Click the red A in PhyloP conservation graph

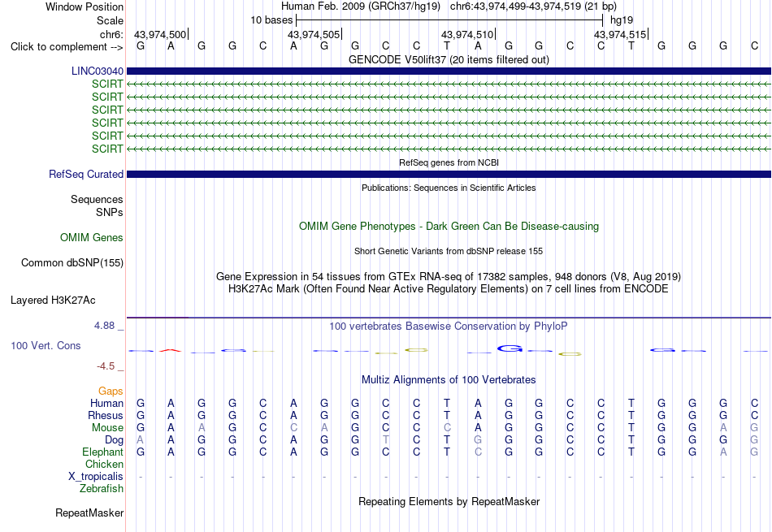coord(171,350)
